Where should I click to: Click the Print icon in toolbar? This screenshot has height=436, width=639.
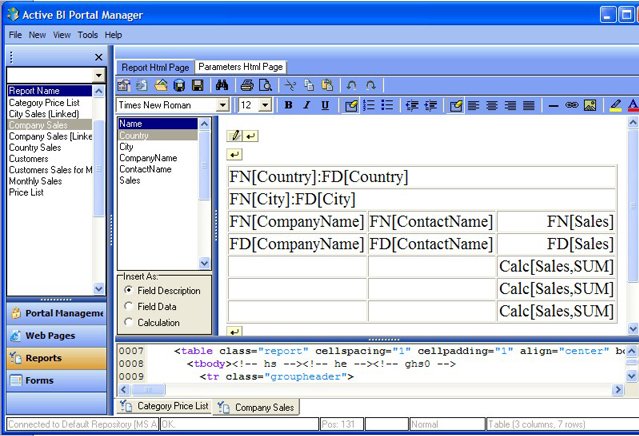coord(247,85)
